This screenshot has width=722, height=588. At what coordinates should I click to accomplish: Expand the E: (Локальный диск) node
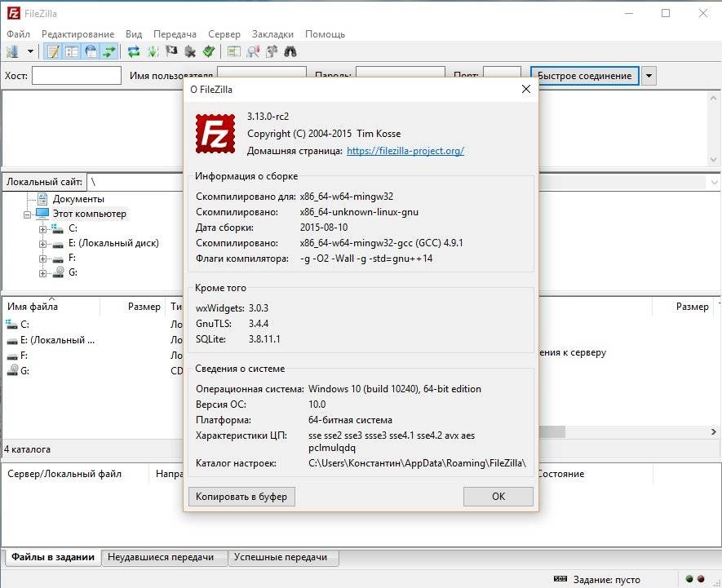coord(42,244)
